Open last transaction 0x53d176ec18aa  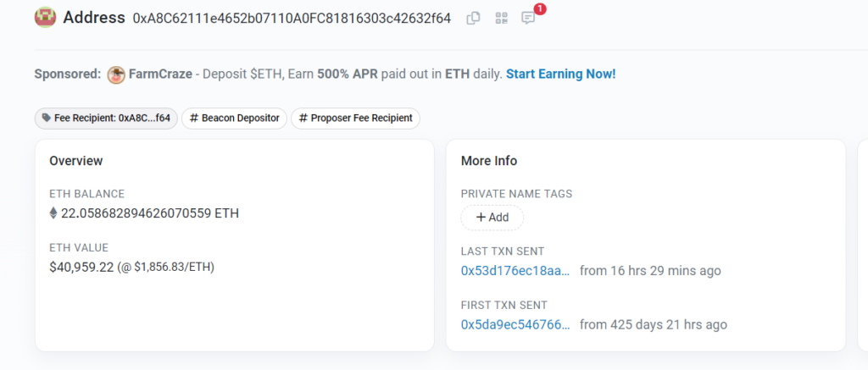click(x=515, y=271)
